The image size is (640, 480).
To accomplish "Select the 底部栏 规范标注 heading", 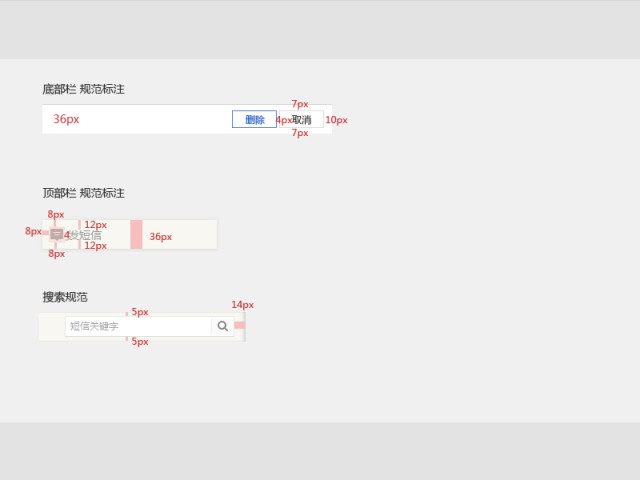I will click(83, 89).
